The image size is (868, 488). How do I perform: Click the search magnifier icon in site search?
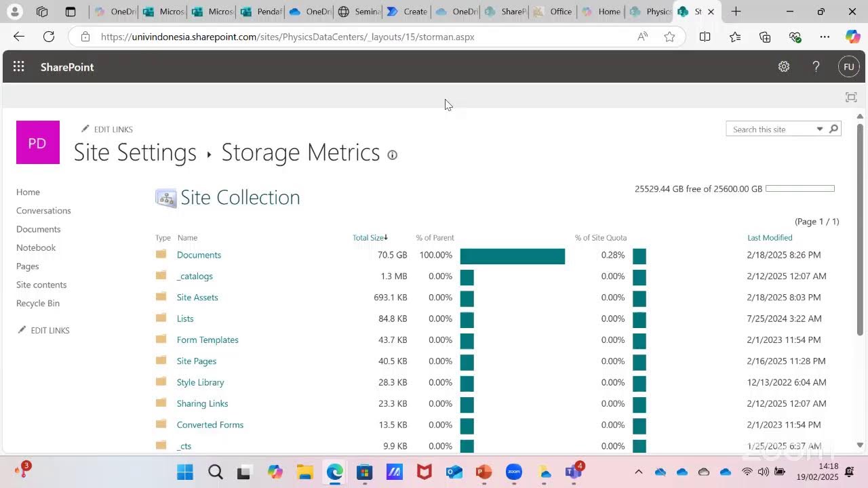(833, 129)
